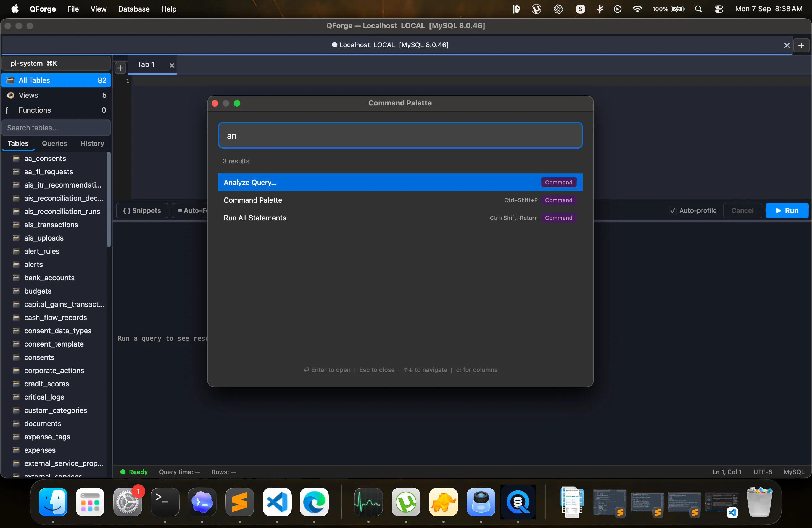The height and width of the screenshot is (528, 812).
Task: Select Views in the sidebar
Action: [56, 95]
